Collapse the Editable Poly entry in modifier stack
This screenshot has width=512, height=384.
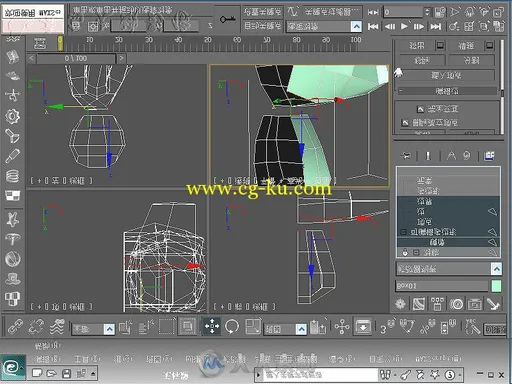404,232
